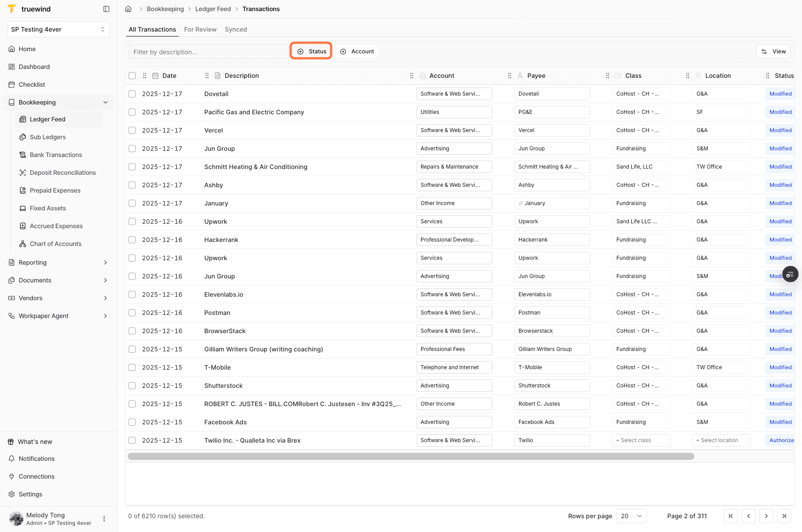Click January payee field
The height and width of the screenshot is (532, 802).
click(552, 203)
